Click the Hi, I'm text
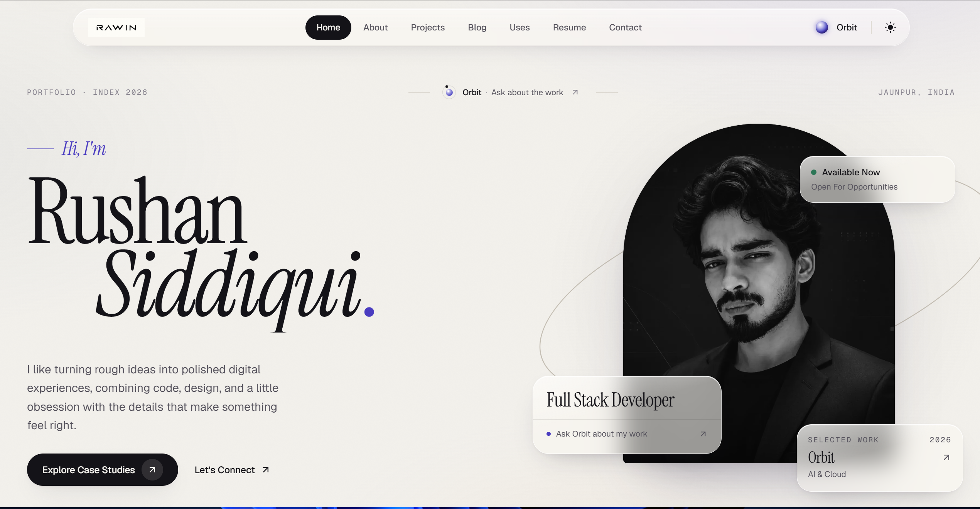The height and width of the screenshot is (509, 980). pyautogui.click(x=84, y=149)
